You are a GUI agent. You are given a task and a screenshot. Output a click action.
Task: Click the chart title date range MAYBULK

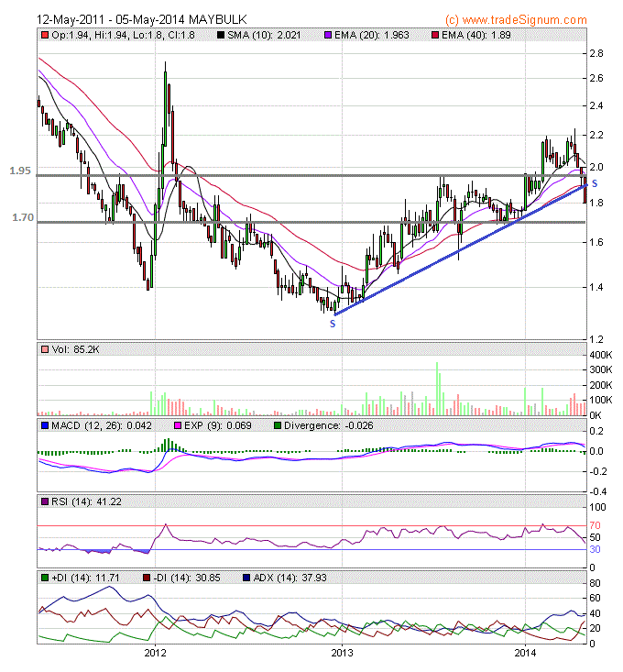click(142, 20)
